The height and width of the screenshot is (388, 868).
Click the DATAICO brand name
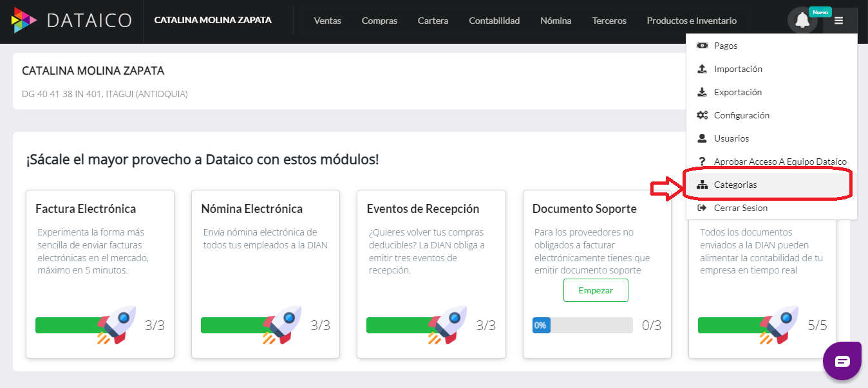tap(90, 21)
